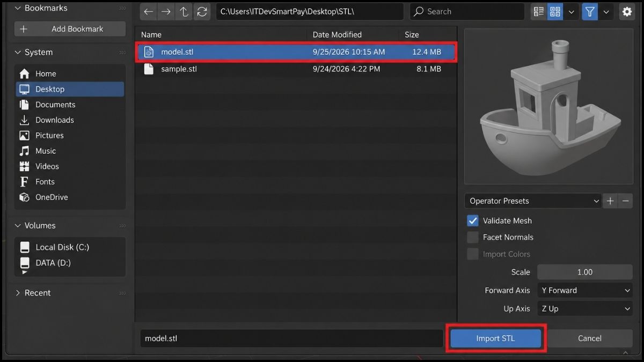This screenshot has height=362, width=644.
Task: Open the OneDrive location
Action: click(x=70, y=197)
